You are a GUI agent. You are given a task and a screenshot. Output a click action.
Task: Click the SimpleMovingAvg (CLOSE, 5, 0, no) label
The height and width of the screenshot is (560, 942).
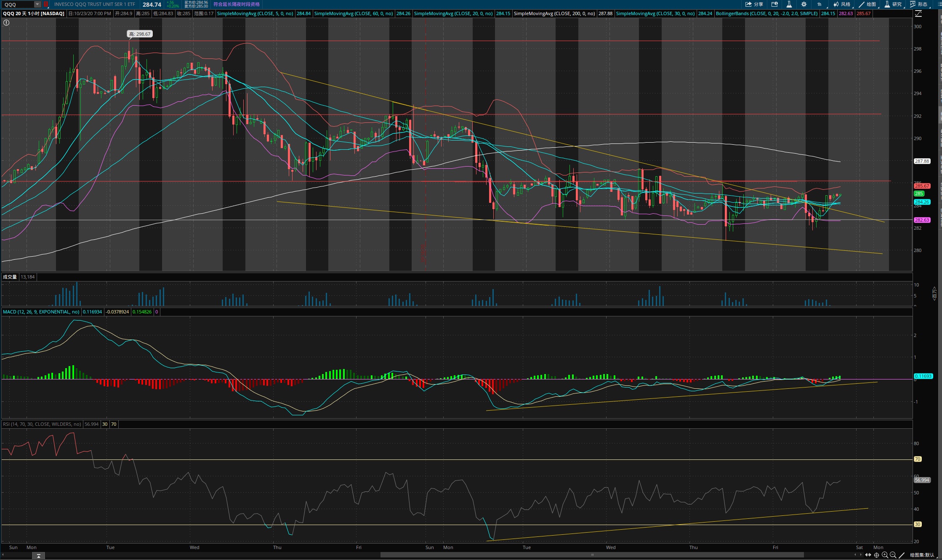click(255, 13)
